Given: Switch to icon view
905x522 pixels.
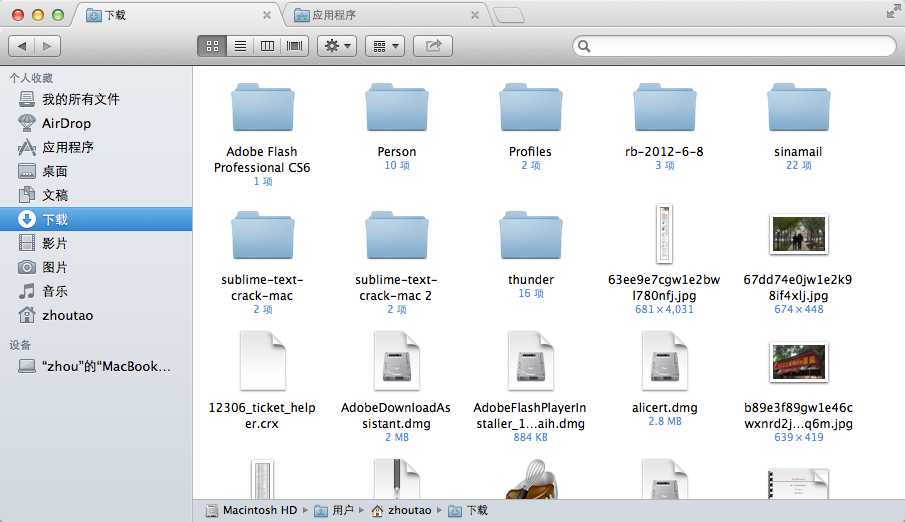Looking at the screenshot, I should 212,46.
